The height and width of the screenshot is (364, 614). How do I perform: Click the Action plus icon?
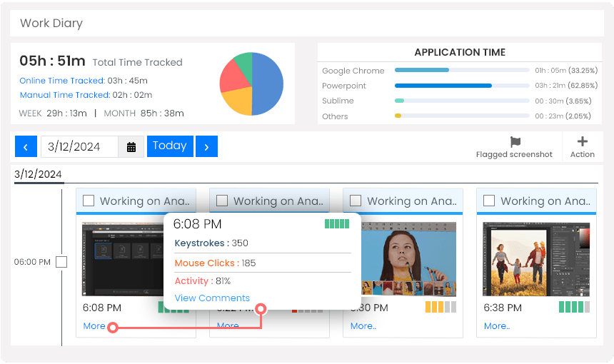pos(582,142)
